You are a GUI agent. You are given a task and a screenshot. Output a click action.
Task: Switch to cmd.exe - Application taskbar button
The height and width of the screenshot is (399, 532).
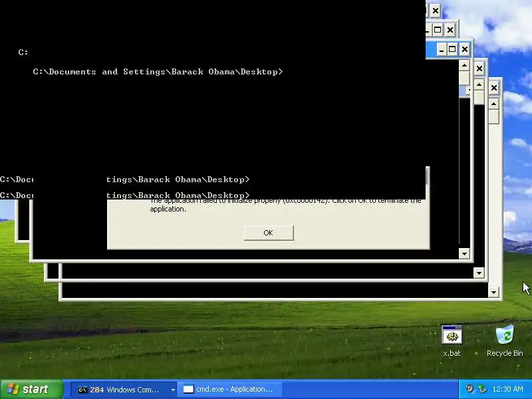coord(230,390)
